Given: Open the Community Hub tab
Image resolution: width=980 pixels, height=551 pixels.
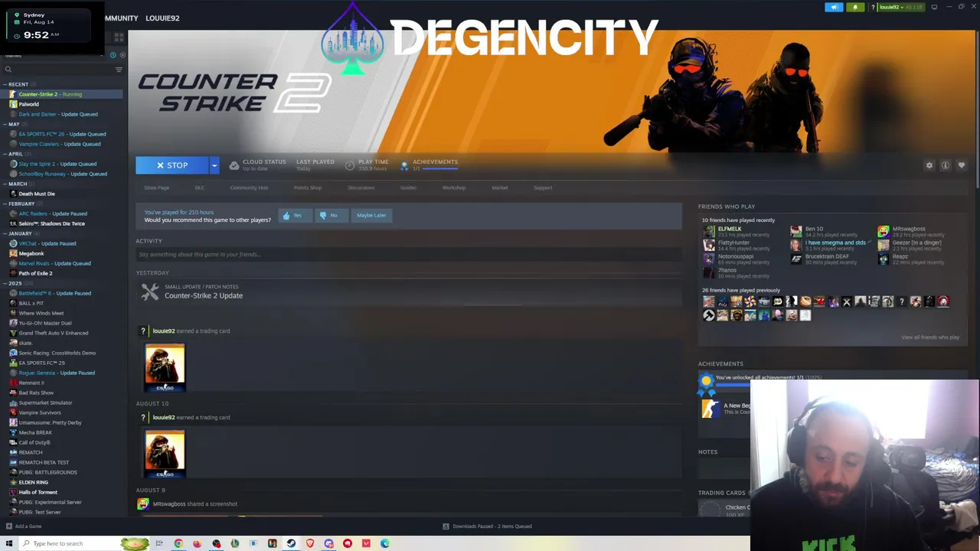Looking at the screenshot, I should point(249,187).
